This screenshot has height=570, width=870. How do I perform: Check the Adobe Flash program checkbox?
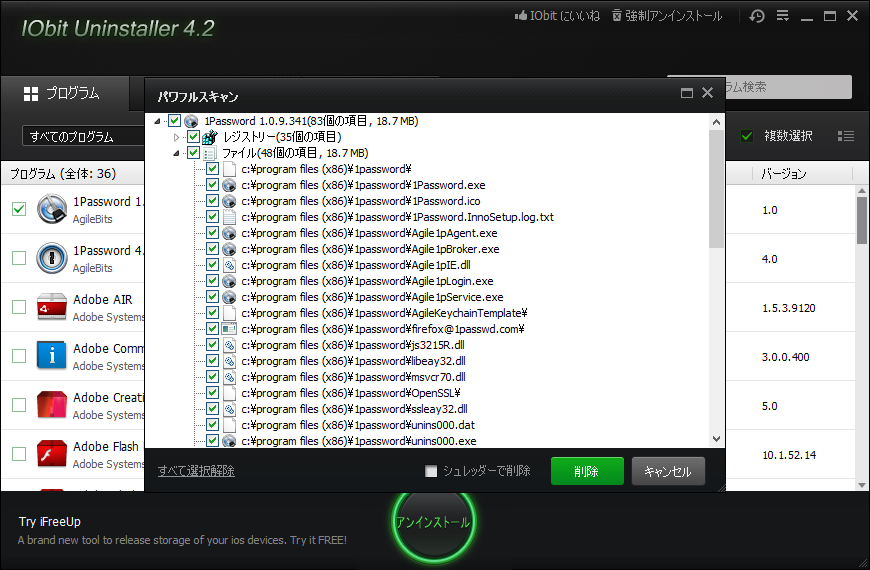[x=19, y=454]
